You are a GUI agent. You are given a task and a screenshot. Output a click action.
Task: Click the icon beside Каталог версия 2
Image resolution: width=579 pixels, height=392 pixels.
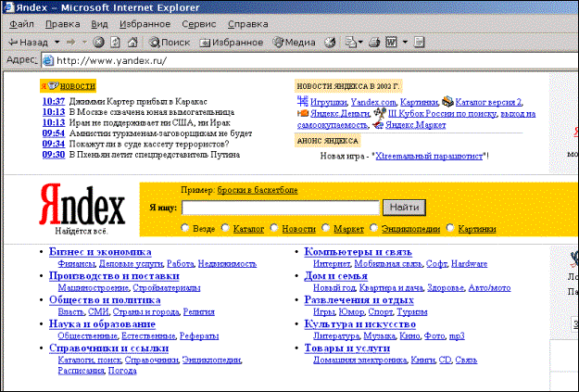[x=447, y=101]
